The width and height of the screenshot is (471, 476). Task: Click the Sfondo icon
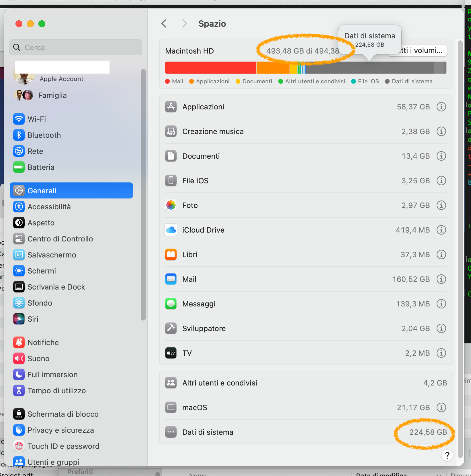pos(19,303)
